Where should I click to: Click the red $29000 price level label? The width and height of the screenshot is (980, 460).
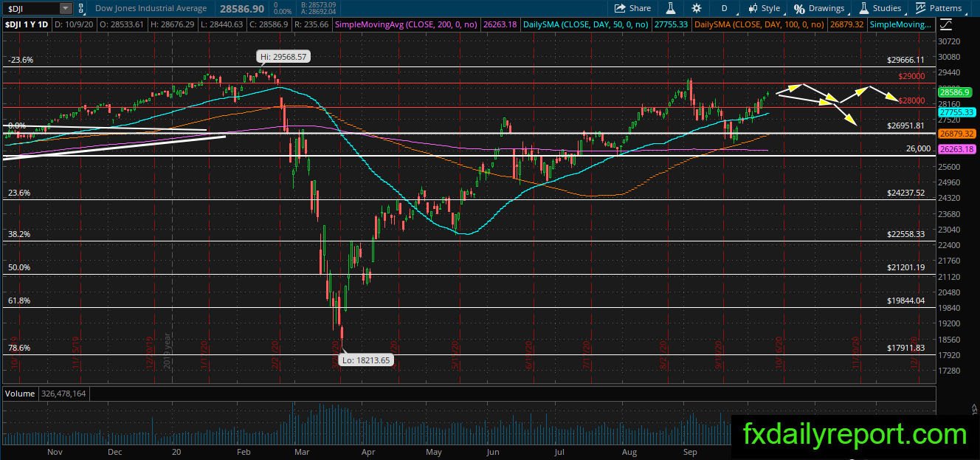(x=911, y=76)
